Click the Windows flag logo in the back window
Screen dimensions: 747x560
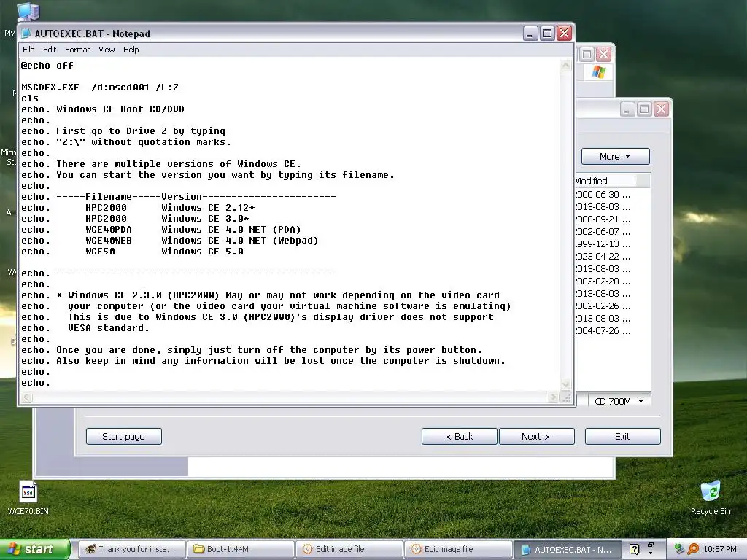[x=598, y=72]
